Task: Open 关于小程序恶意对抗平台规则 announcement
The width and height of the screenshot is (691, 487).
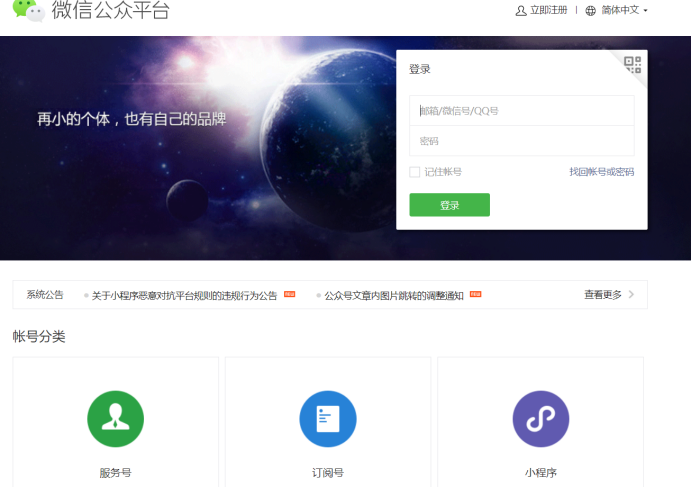Action: click(184, 296)
